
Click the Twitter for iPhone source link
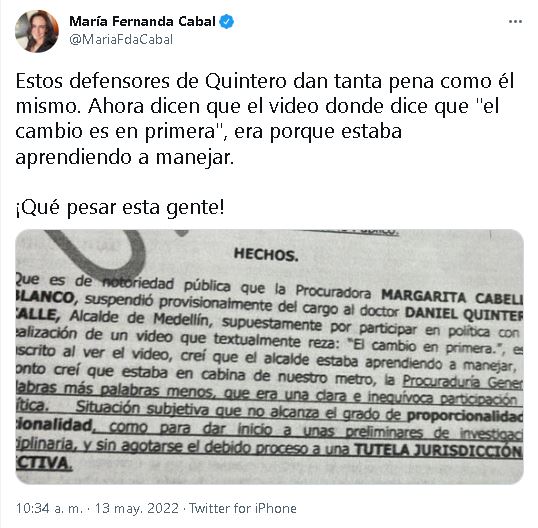coord(243,508)
